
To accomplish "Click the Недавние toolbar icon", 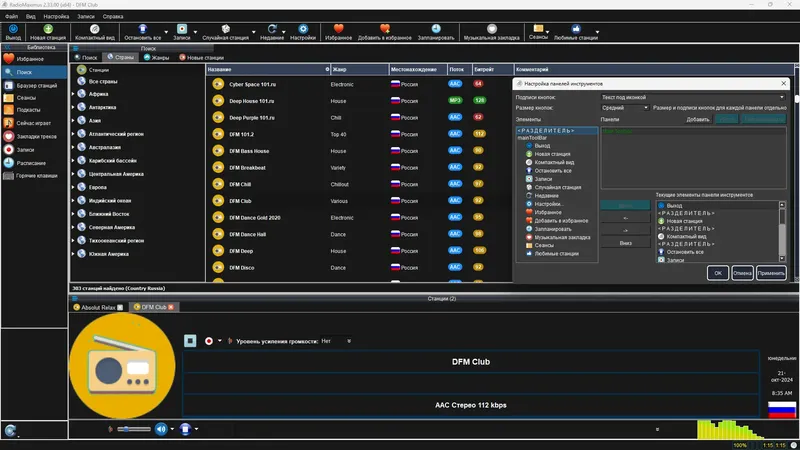I will (x=272, y=29).
